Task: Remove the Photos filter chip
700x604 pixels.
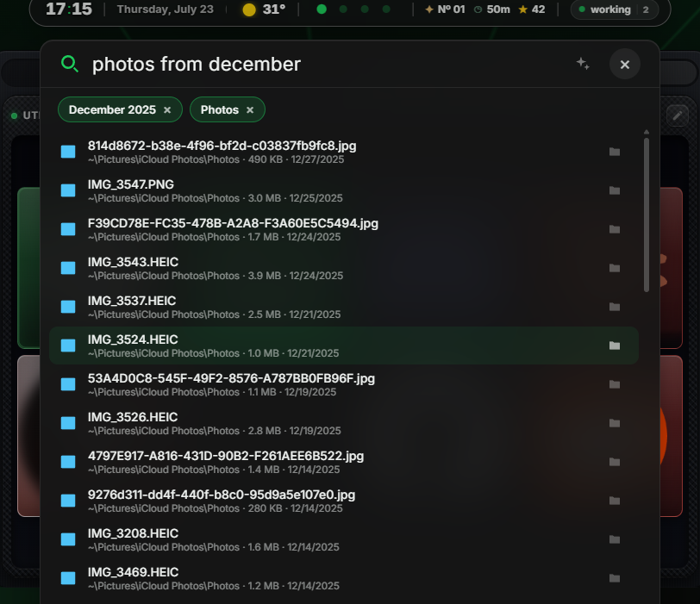Action: (250, 110)
